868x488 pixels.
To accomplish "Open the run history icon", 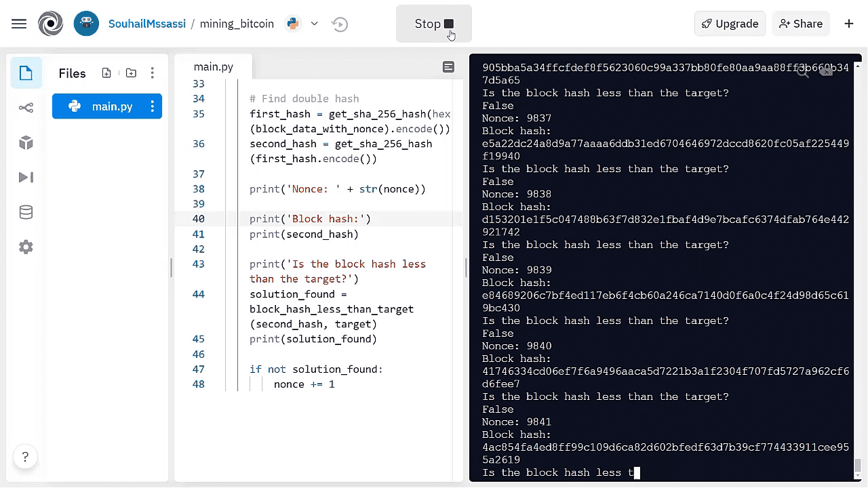I will 340,24.
